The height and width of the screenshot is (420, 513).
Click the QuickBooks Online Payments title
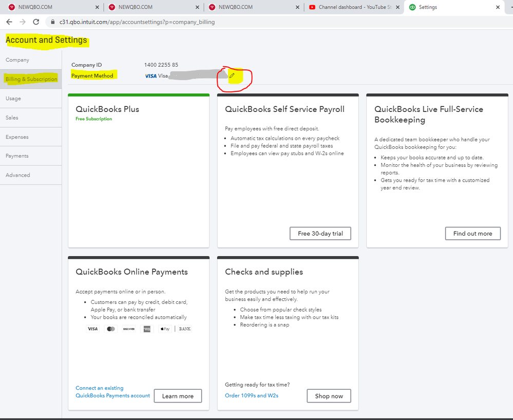131,272
